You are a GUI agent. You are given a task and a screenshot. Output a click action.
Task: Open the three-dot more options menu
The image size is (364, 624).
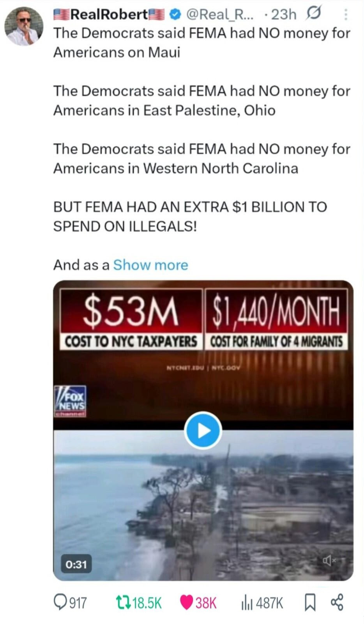click(346, 15)
